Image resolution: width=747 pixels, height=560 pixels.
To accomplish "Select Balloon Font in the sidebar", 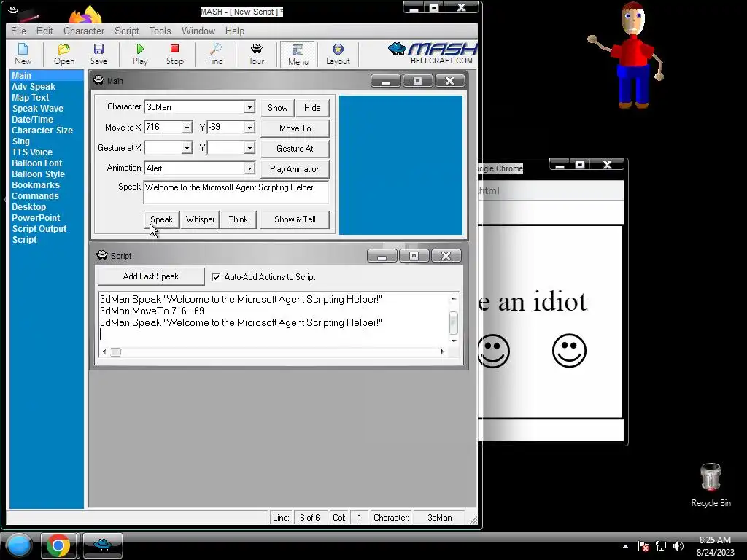I will click(36, 163).
